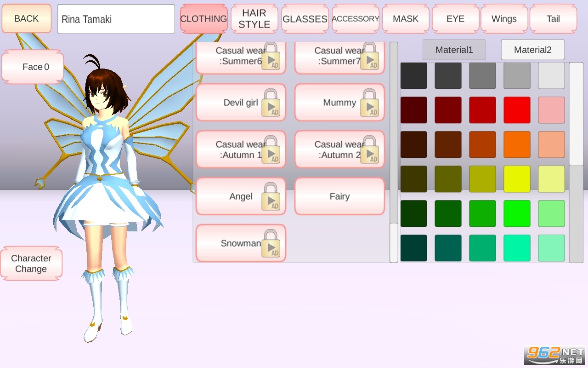Click the ad lock icon on Devil girl
This screenshot has width=588, height=368.
(x=271, y=103)
